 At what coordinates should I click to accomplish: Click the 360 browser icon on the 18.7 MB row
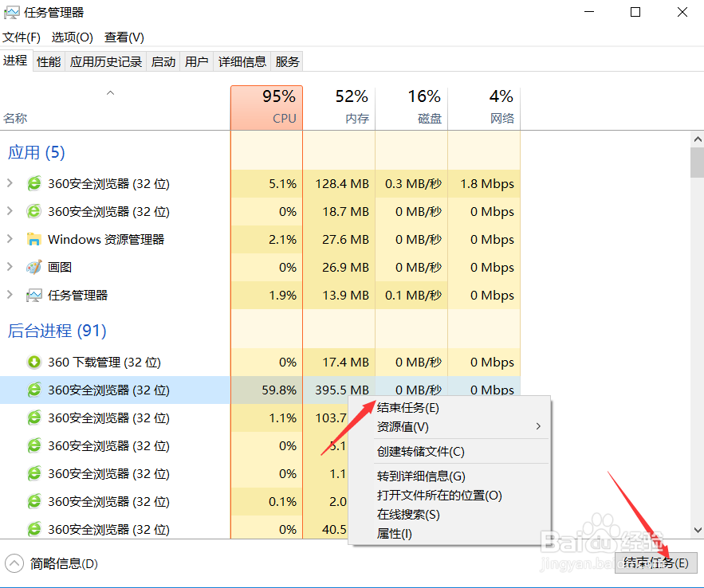tap(34, 211)
